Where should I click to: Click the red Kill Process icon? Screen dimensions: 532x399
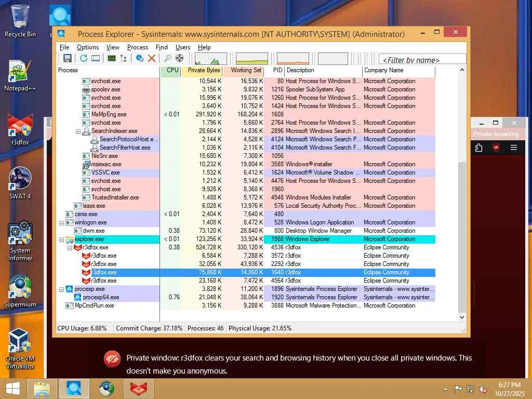[x=152, y=58]
